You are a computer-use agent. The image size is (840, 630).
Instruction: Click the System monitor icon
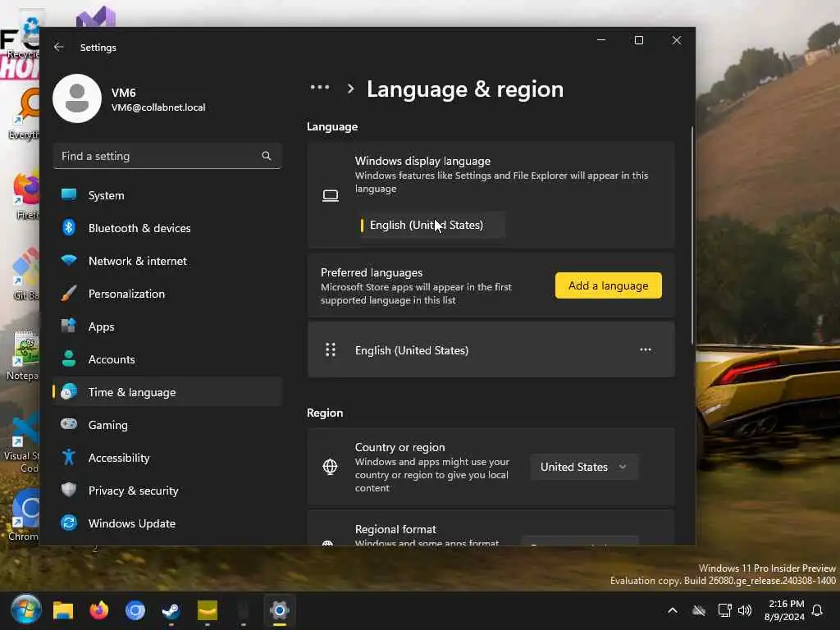click(69, 194)
